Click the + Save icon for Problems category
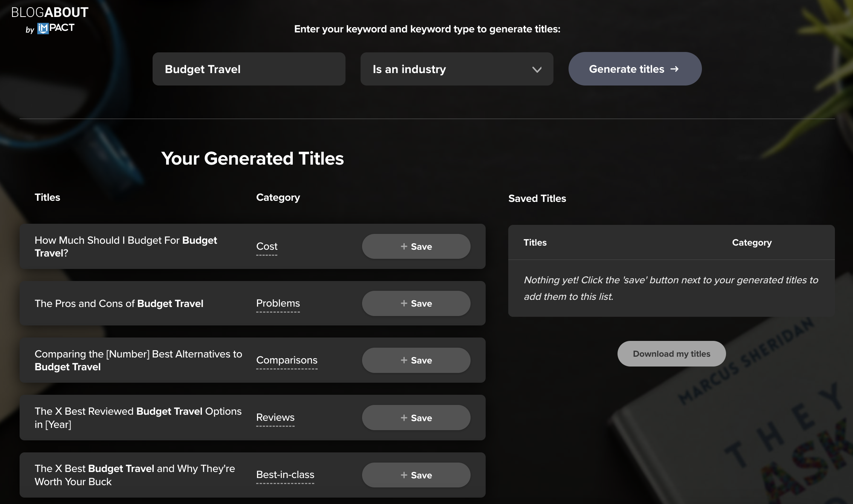 click(416, 303)
